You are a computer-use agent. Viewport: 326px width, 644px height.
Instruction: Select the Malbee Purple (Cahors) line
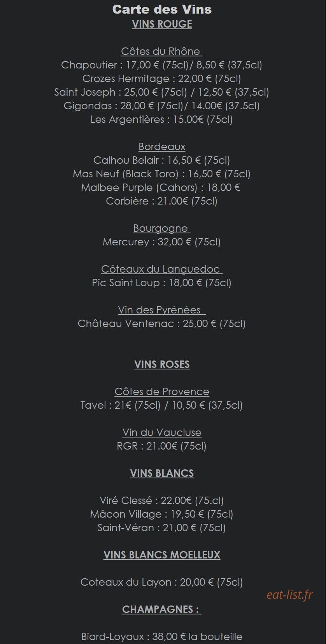click(161, 187)
